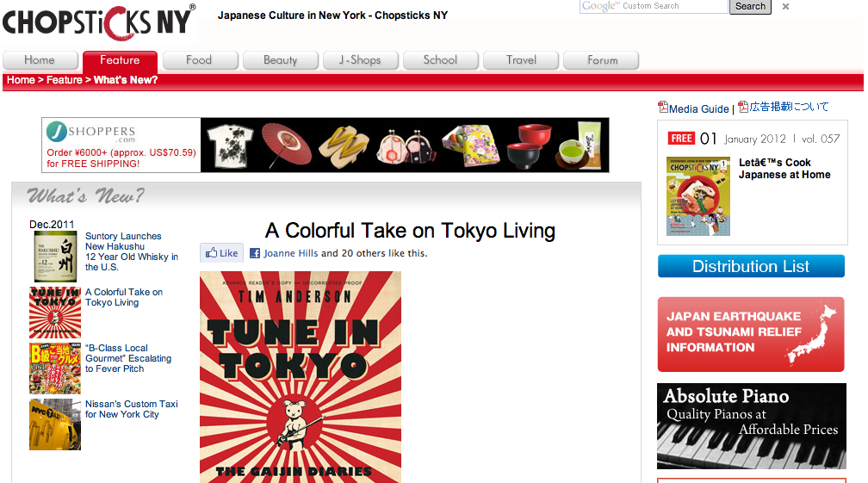
Task: Click the red parasol in JShoppers banner
Action: click(x=286, y=145)
